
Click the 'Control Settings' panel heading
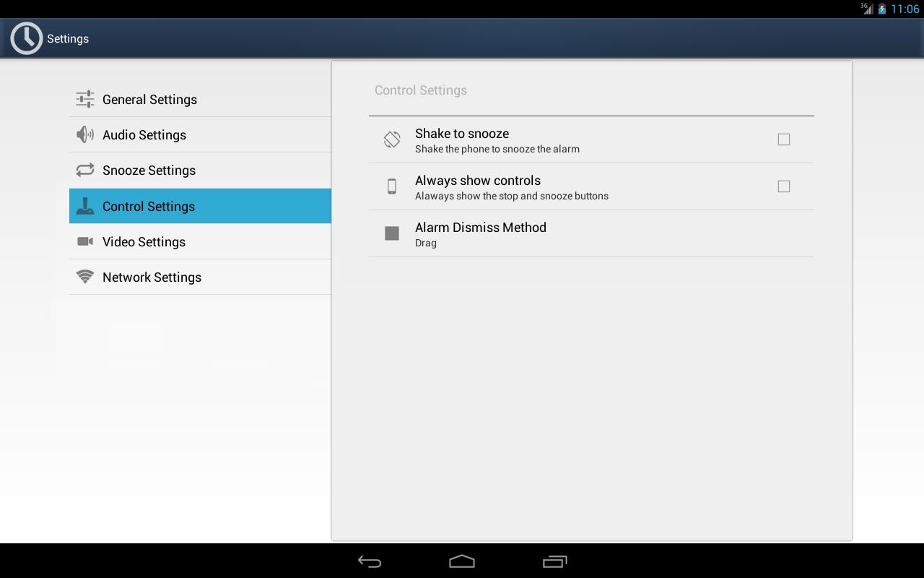point(421,90)
